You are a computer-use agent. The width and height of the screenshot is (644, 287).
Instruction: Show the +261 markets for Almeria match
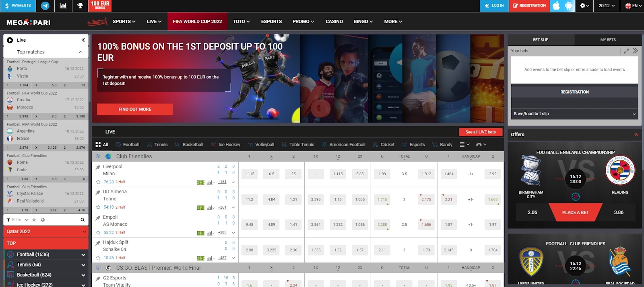click(x=222, y=207)
